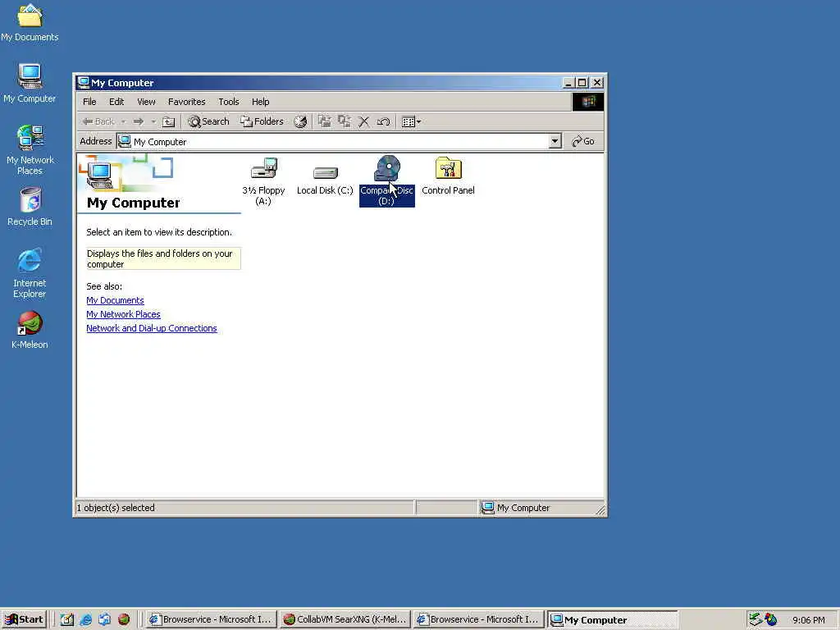Viewport: 840px width, 630px height.
Task: Follow the My Documents link
Action: 115,300
